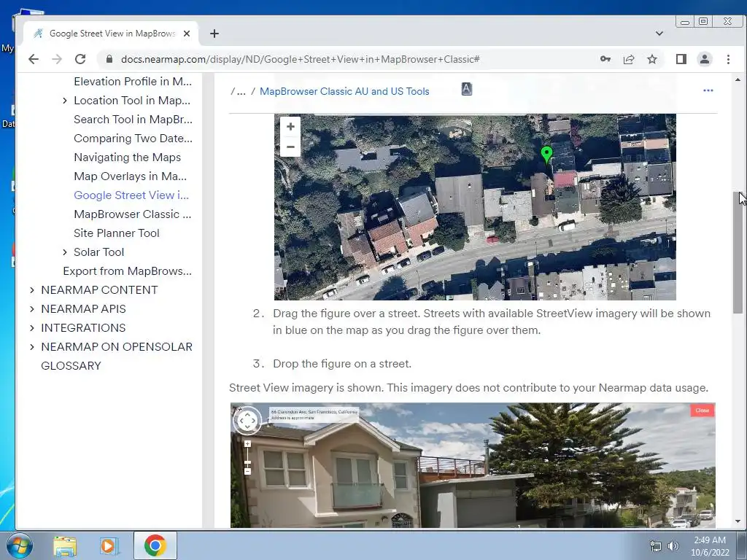Click the address bar URL
This screenshot has height=560, width=747.
300,59
